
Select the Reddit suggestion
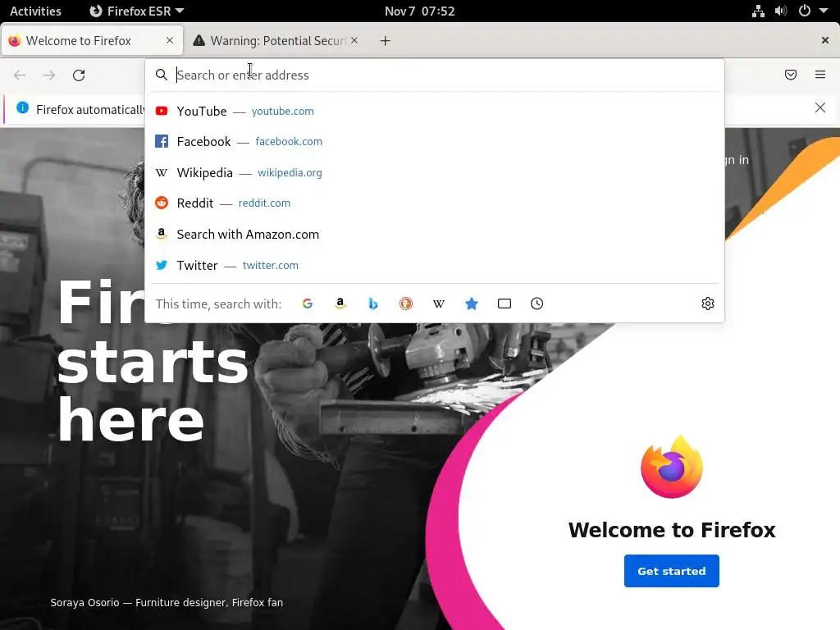(435, 203)
